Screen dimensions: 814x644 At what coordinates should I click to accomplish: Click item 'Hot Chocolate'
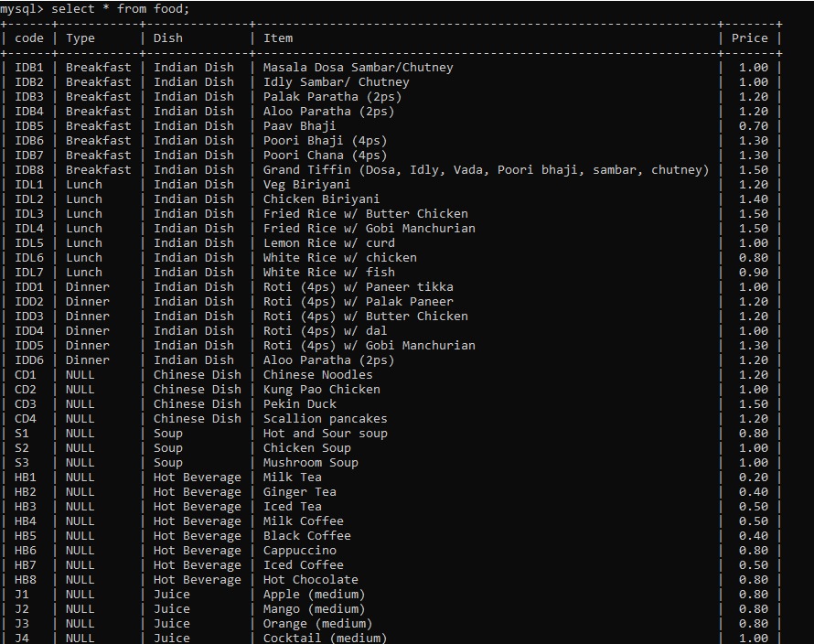(x=310, y=579)
